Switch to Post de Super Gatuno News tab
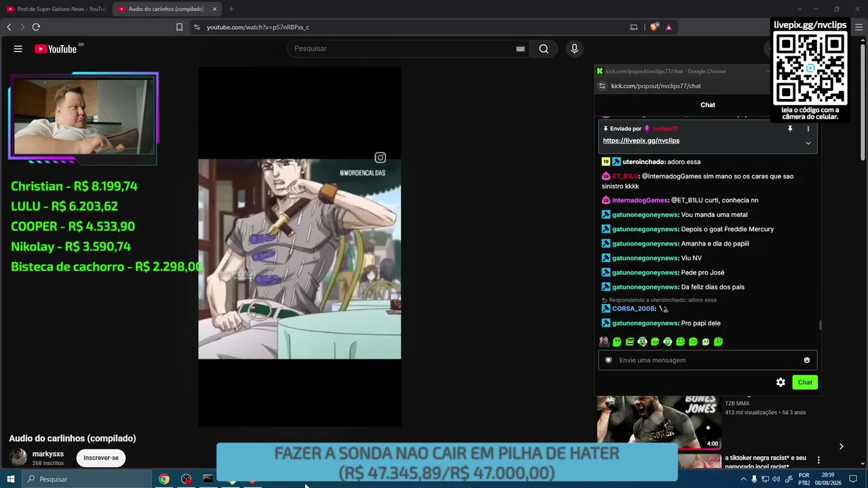 click(56, 9)
